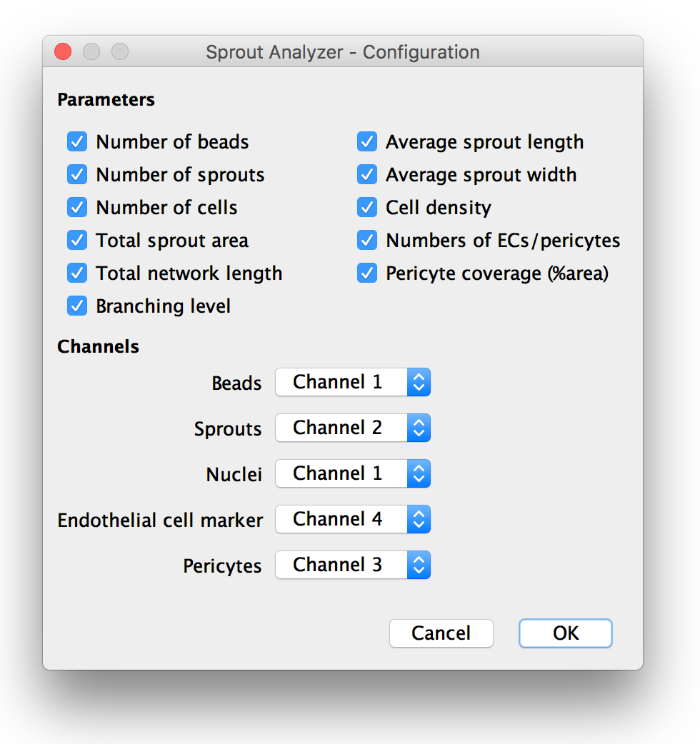Image resolution: width=700 pixels, height=744 pixels.
Task: Disable the Number of cells parameter
Action: (x=77, y=207)
